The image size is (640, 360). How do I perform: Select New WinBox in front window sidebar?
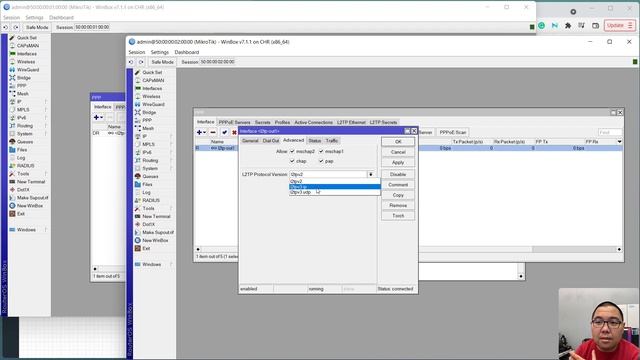[x=155, y=240]
